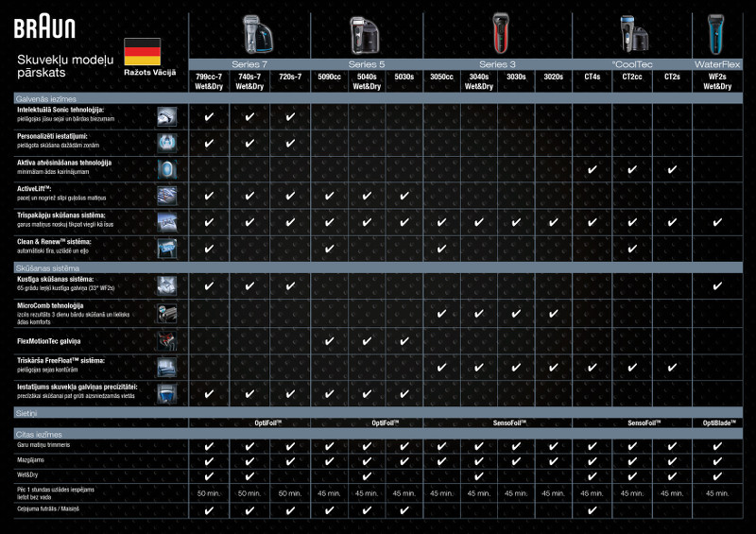Click '50 min.' value in the 799cc-7 column

(x=209, y=493)
